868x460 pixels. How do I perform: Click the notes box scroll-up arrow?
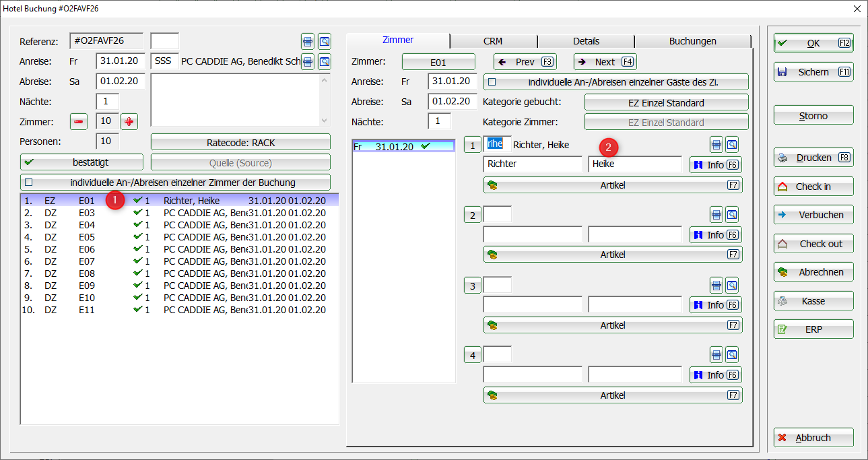(x=325, y=80)
